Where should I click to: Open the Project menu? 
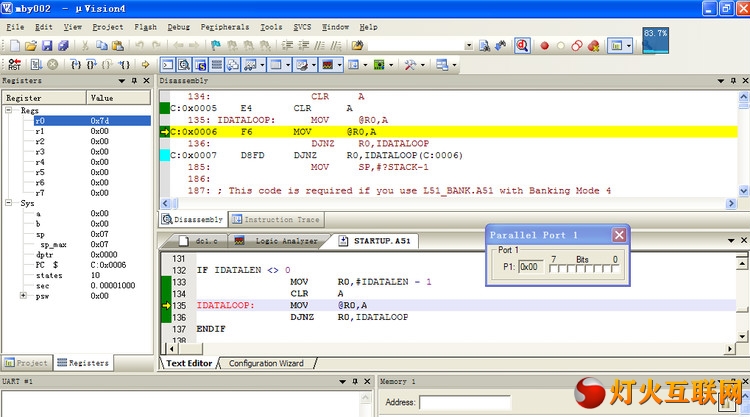pos(108,27)
